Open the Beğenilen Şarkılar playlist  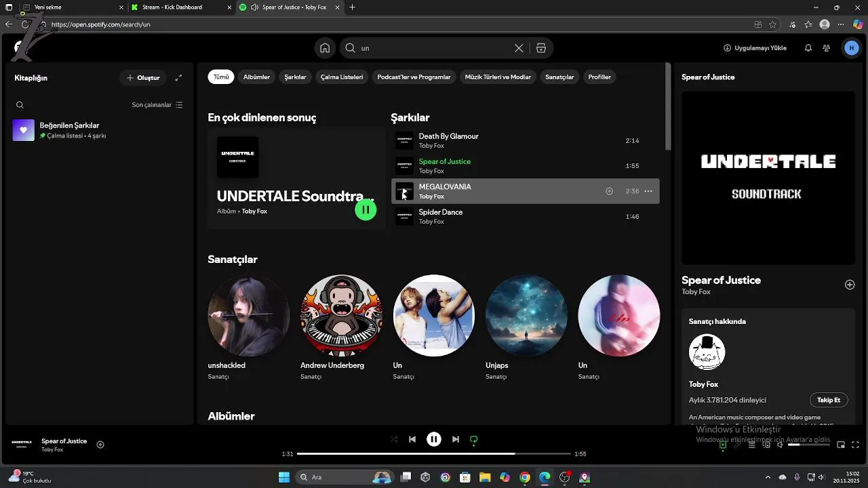coord(98,130)
